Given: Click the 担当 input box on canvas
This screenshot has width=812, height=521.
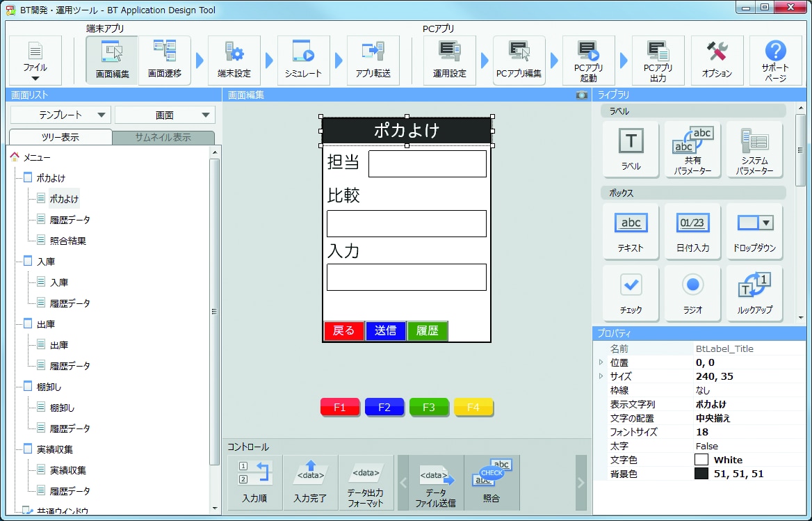Looking at the screenshot, I should pos(428,163).
